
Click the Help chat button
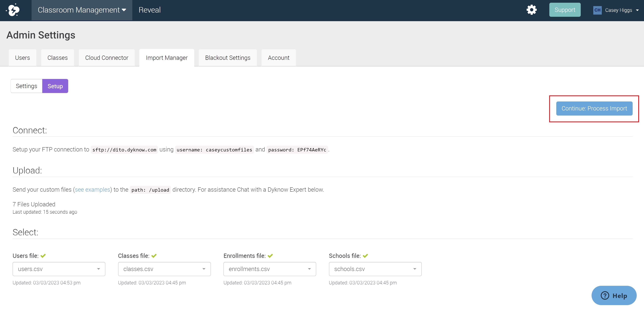coord(614,295)
